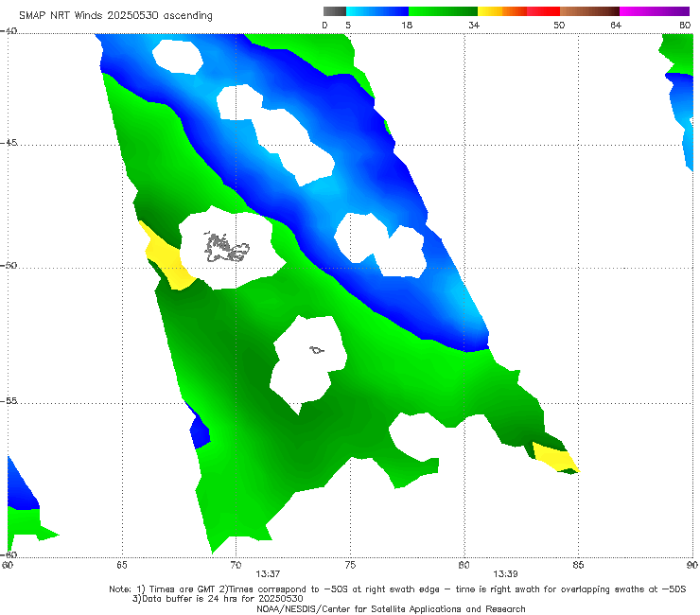Screen dimensions: 700x615
Task: Click the longitude axis label "70"
Action: 236,566
